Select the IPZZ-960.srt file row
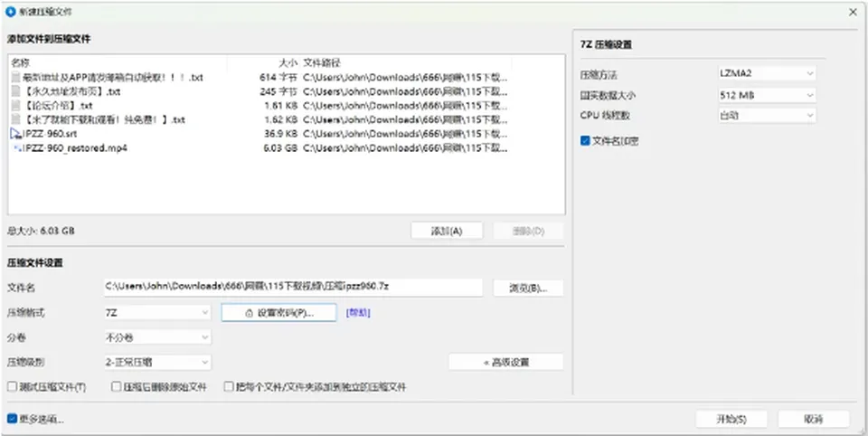Viewport: 868px width, 436px height. [259, 134]
